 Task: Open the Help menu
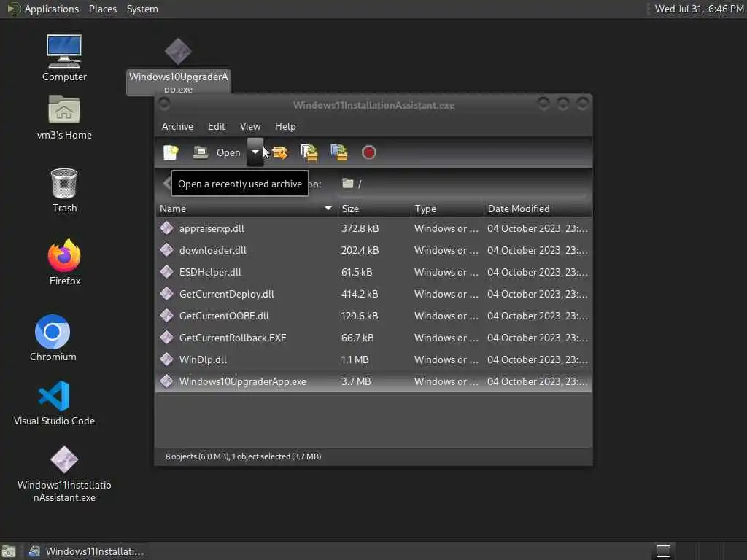(x=285, y=126)
